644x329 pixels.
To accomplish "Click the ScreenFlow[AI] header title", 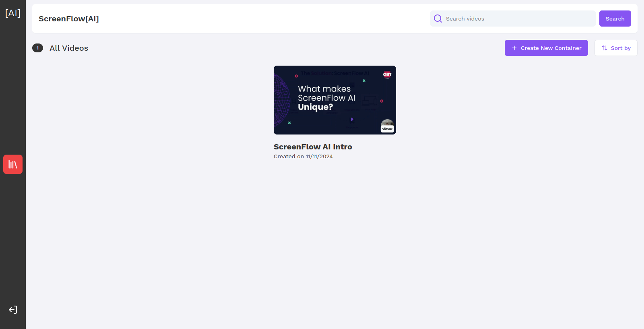I will tap(69, 19).
